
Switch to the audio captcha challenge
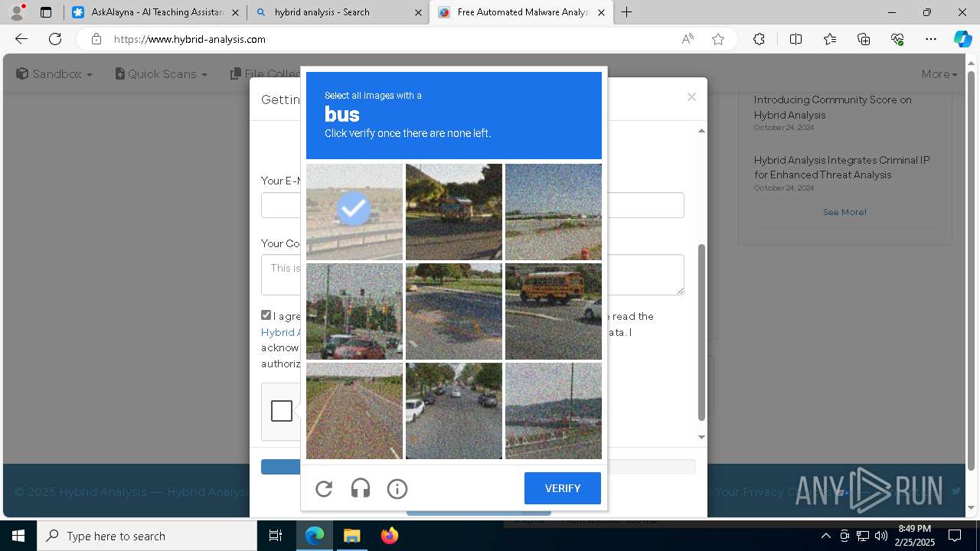point(361,488)
